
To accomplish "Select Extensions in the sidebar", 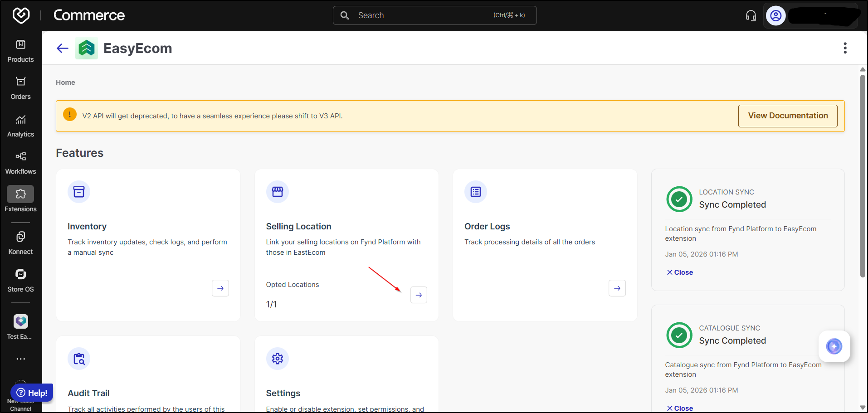I will (x=20, y=199).
